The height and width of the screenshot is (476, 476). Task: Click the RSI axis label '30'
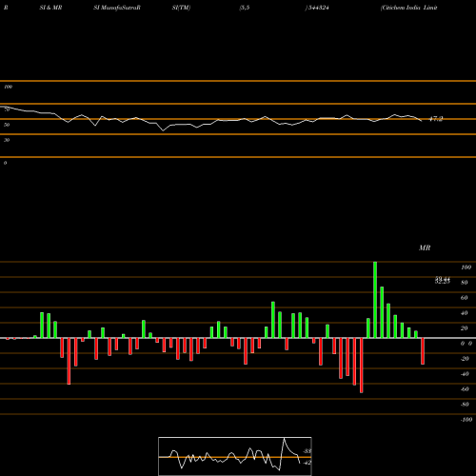coord(7,140)
